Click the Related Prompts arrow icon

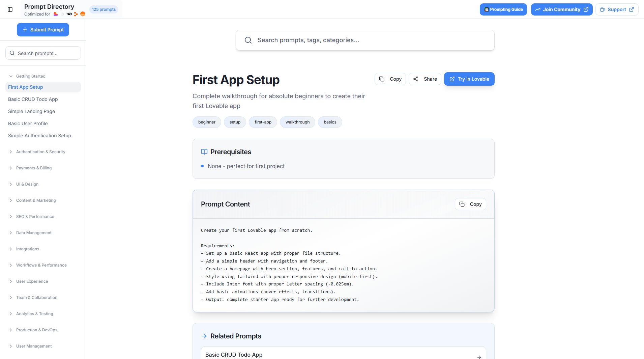pos(204,336)
